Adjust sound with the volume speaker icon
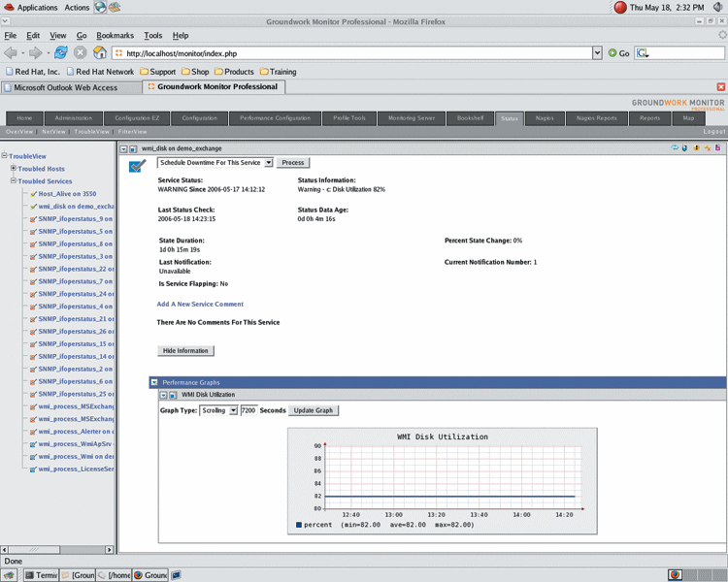728x582 pixels. click(718, 7)
